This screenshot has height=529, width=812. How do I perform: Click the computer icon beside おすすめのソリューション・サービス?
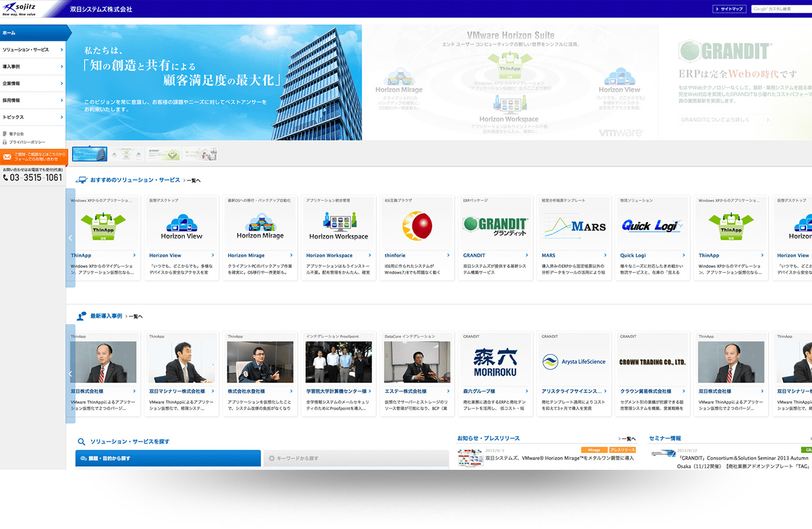(82, 180)
